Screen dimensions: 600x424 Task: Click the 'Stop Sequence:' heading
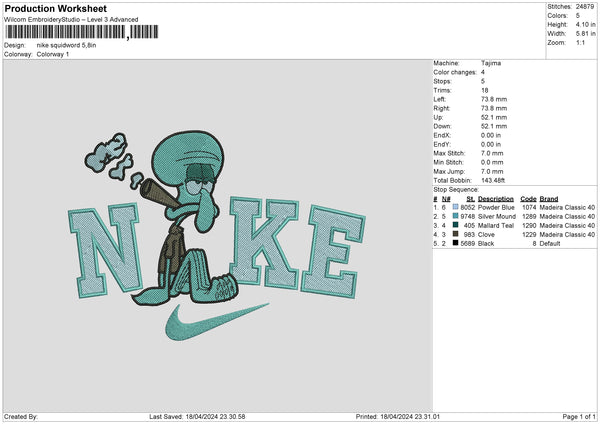[456, 189]
